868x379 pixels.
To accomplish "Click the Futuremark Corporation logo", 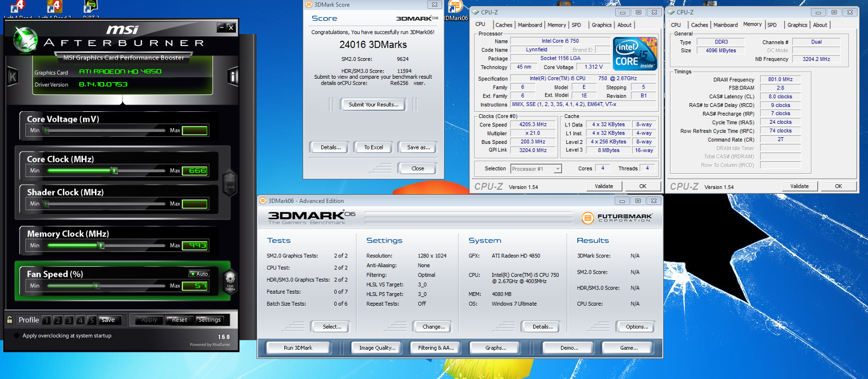I will tap(617, 218).
